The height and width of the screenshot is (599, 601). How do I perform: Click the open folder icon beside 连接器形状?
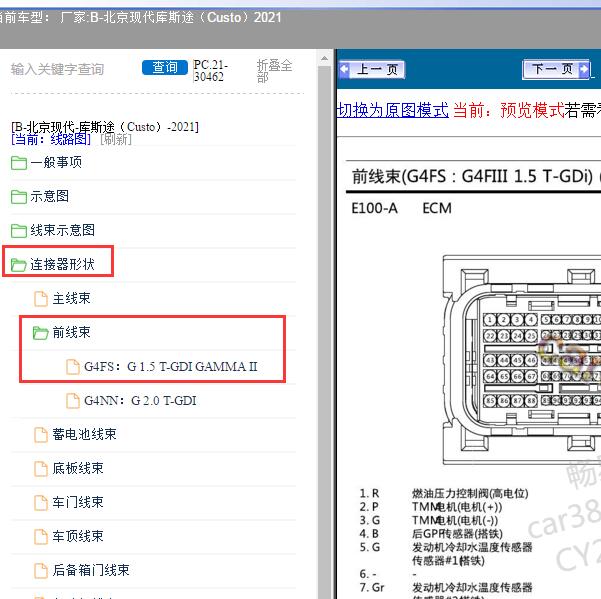[x=18, y=265]
